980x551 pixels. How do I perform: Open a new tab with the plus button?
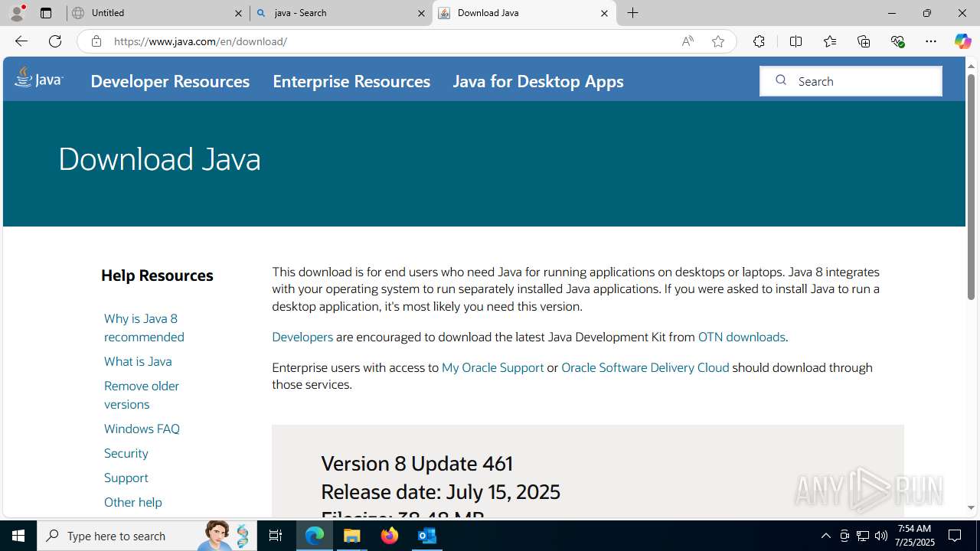633,13
